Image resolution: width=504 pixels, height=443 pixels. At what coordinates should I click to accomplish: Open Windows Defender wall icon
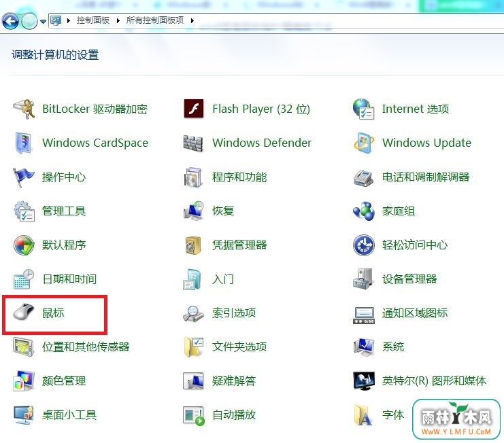193,143
